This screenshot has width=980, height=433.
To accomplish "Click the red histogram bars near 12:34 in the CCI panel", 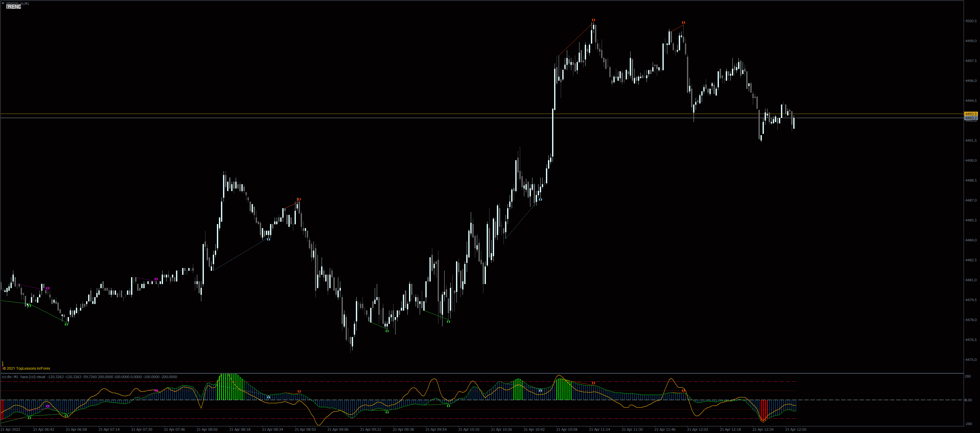I will pos(764,409).
